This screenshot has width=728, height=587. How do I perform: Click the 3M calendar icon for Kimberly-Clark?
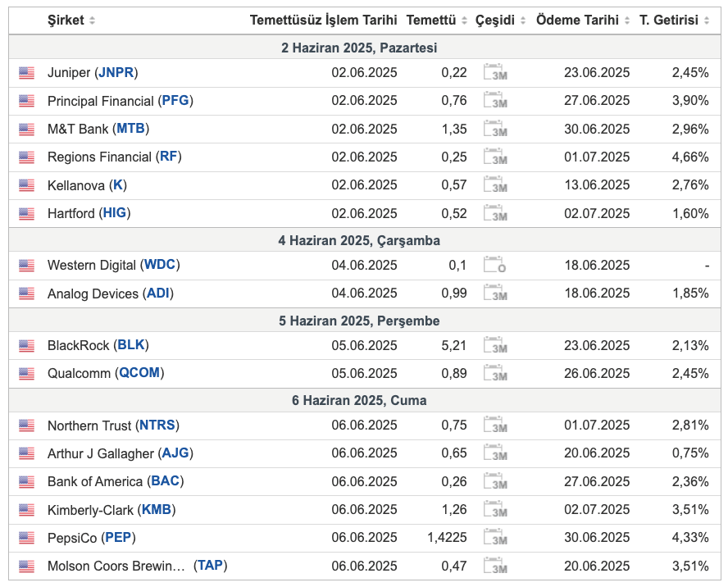click(495, 509)
